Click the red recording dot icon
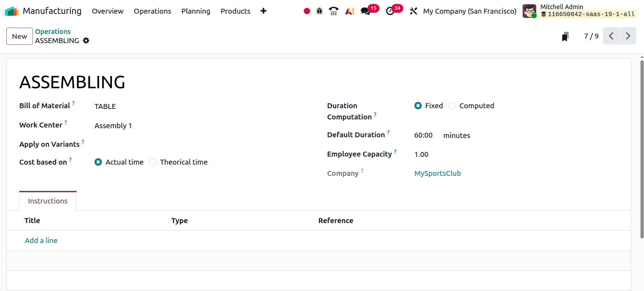 pyautogui.click(x=307, y=11)
